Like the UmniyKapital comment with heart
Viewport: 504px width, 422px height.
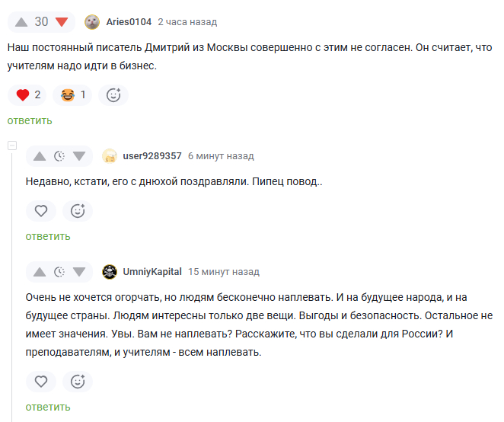[x=41, y=382]
